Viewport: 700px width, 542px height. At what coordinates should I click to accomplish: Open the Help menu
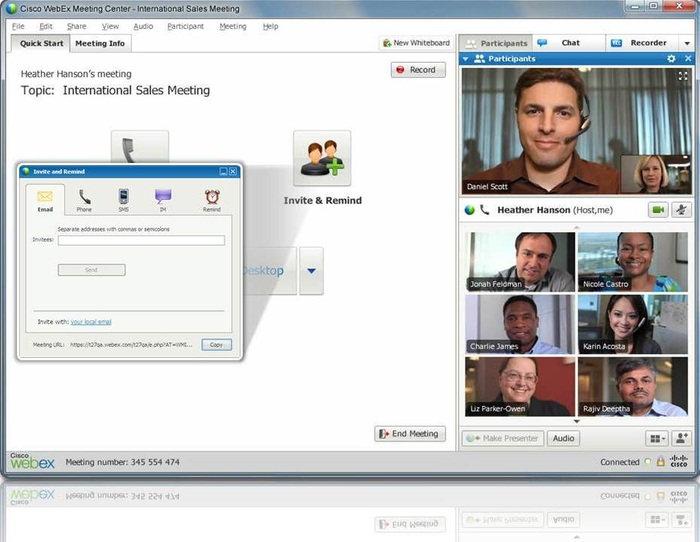click(270, 26)
